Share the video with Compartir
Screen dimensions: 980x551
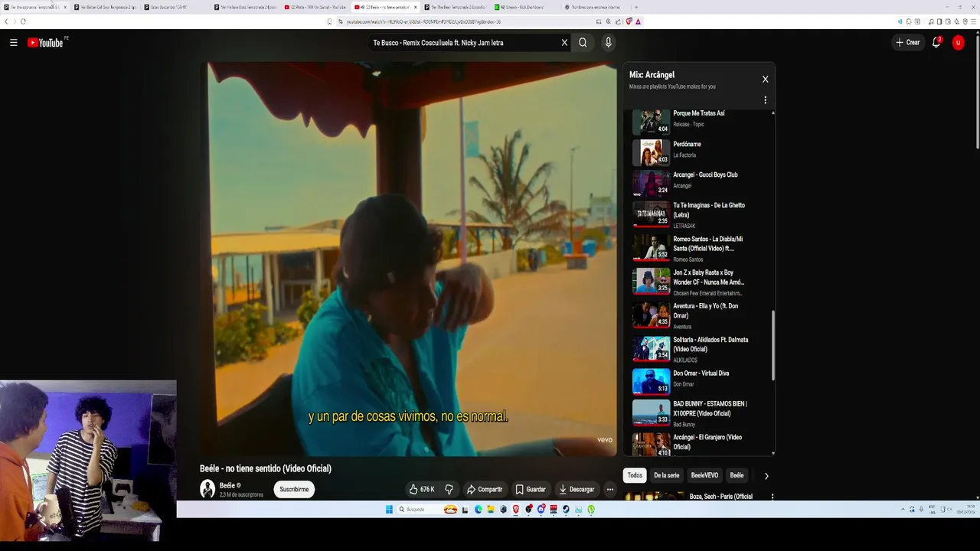484,489
